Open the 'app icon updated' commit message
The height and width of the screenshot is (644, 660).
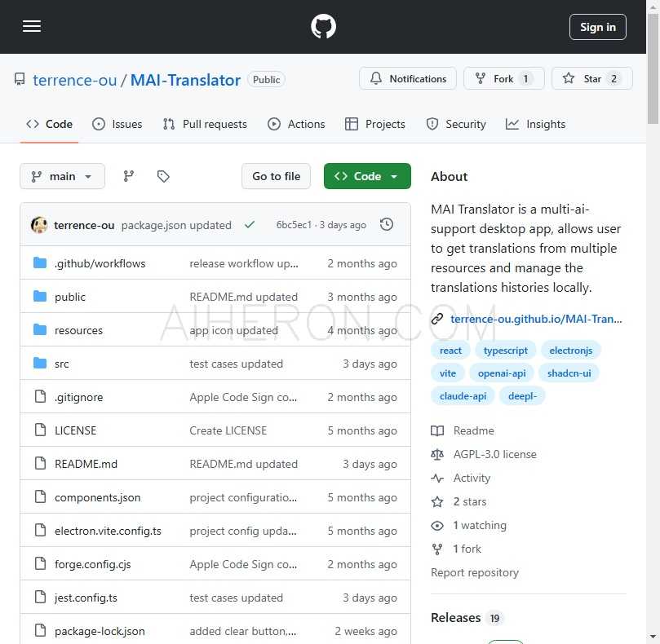pyautogui.click(x=233, y=331)
